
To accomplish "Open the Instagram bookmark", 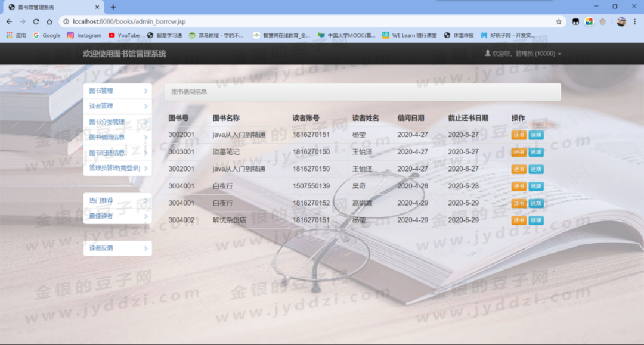I will click(84, 35).
